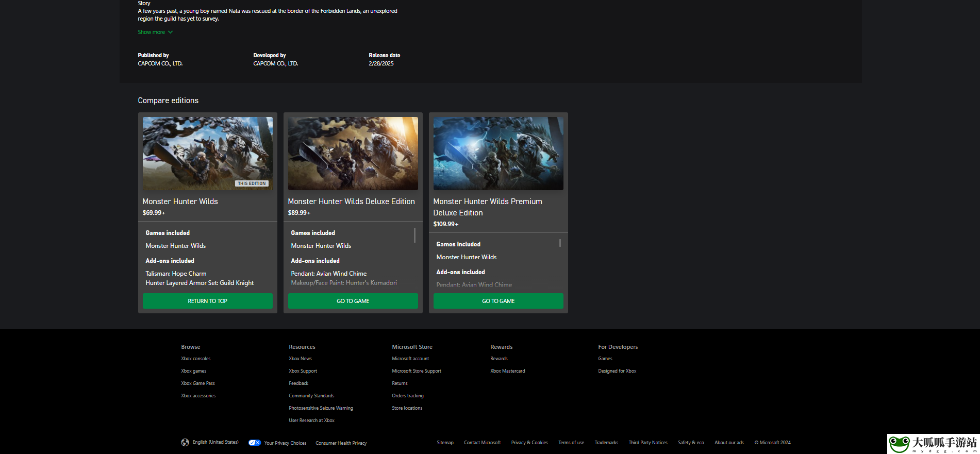Viewport: 980px width, 454px height.
Task: Open the Premium Deluxe Edition cover thumbnail
Action: (499, 154)
